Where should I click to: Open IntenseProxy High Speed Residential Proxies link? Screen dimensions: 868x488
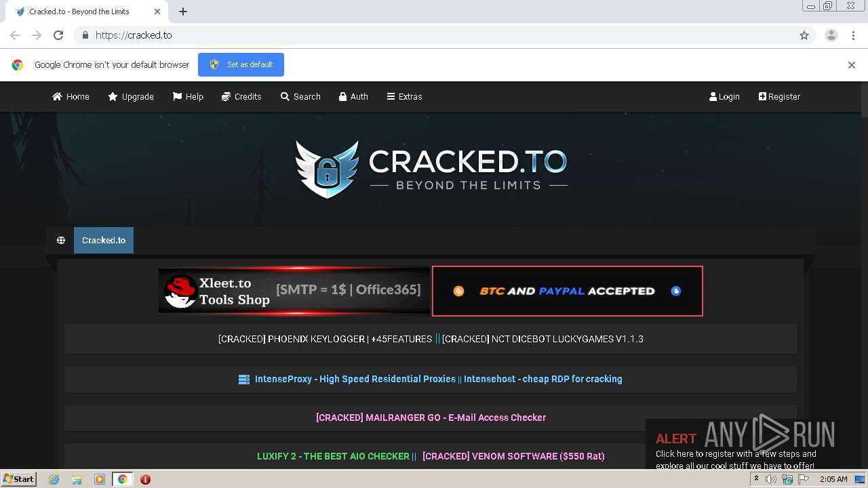(355, 379)
